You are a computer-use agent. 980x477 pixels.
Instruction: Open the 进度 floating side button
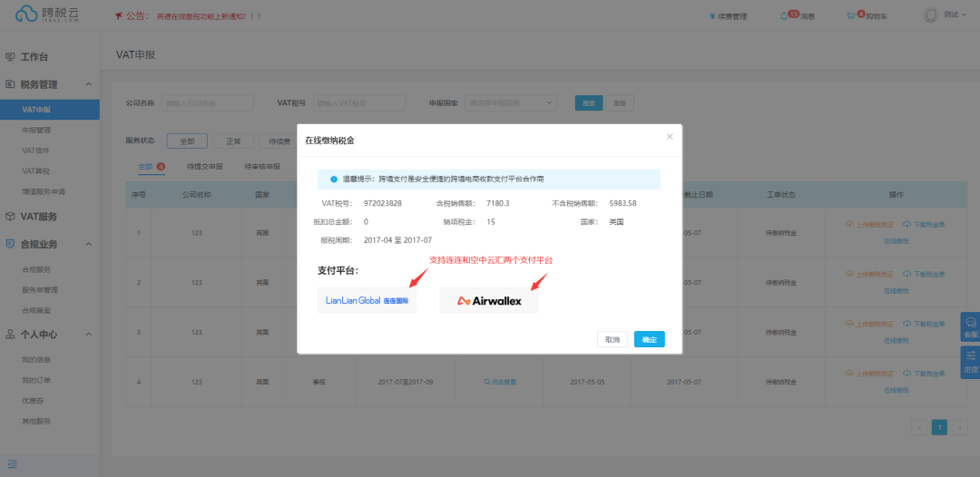tap(971, 362)
